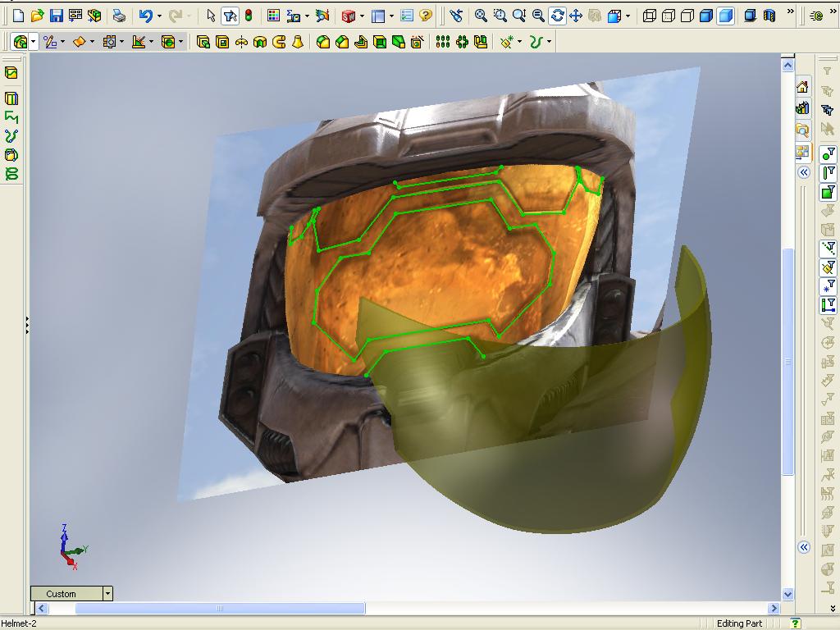
Task: Click the Extruded Cut feature icon
Action: point(221,41)
